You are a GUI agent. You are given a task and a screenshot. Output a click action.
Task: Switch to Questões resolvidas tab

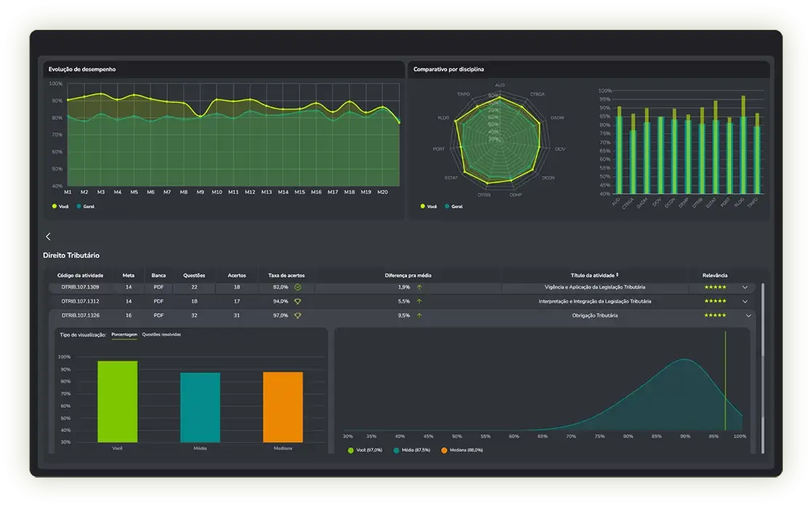tap(161, 334)
